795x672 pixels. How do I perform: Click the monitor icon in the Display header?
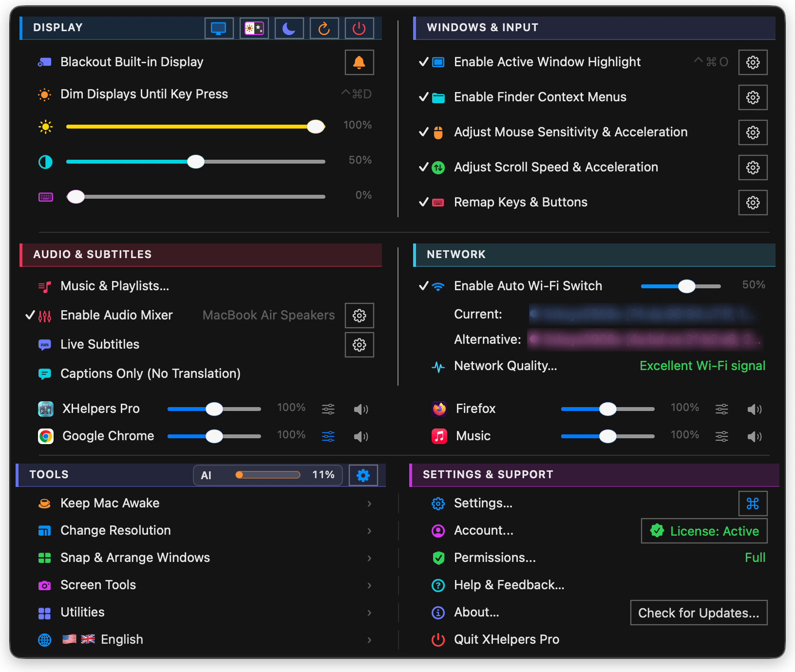pos(219,28)
